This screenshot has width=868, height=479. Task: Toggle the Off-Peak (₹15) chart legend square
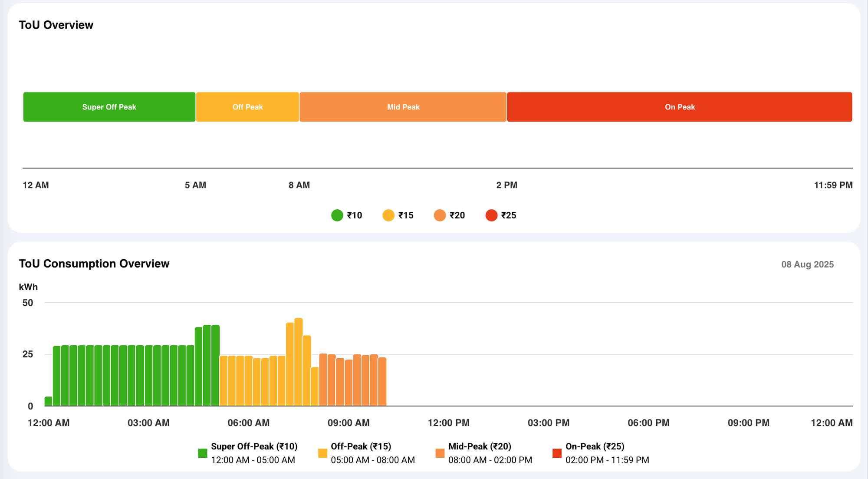(322, 453)
